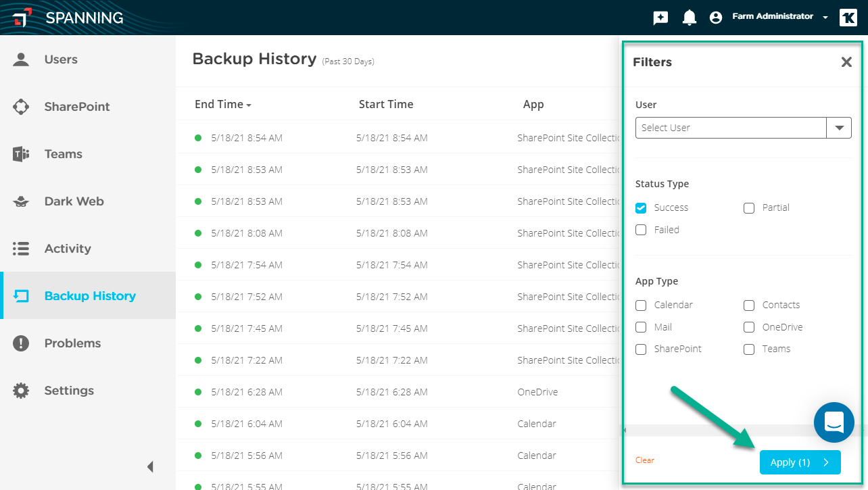This screenshot has width=868, height=490.
Task: Expand the Select User dropdown arrow
Action: (x=839, y=128)
